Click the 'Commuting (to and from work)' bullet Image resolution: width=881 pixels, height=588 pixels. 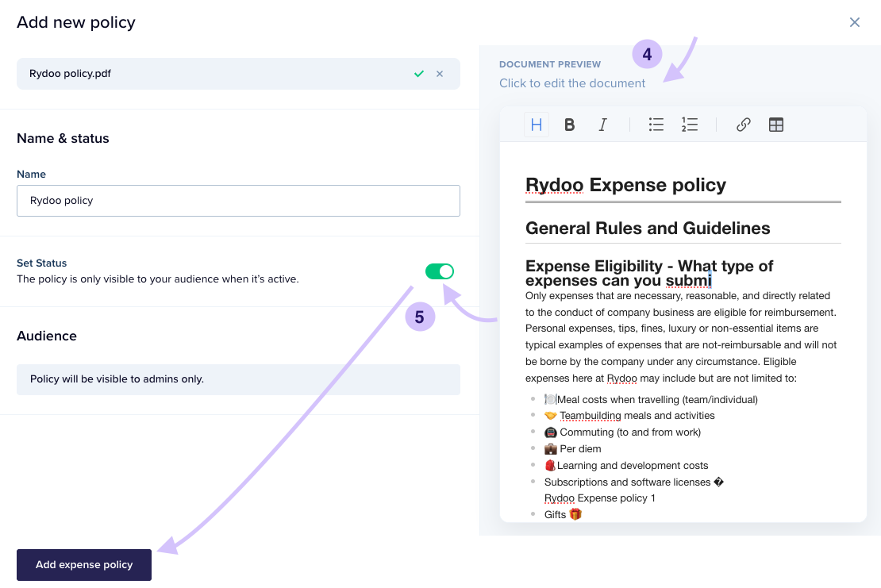coord(622,432)
